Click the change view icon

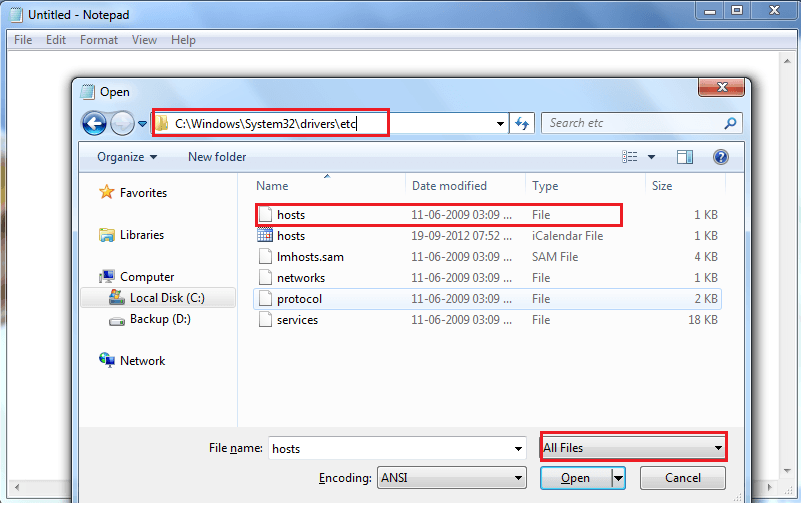tap(629, 157)
